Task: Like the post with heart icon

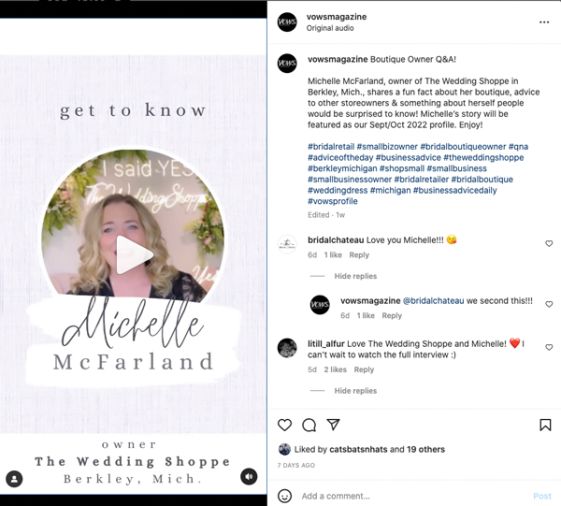Action: pyautogui.click(x=285, y=425)
